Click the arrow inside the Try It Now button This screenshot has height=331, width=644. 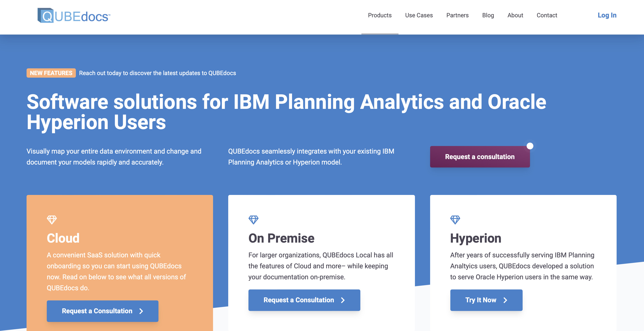[x=506, y=300]
